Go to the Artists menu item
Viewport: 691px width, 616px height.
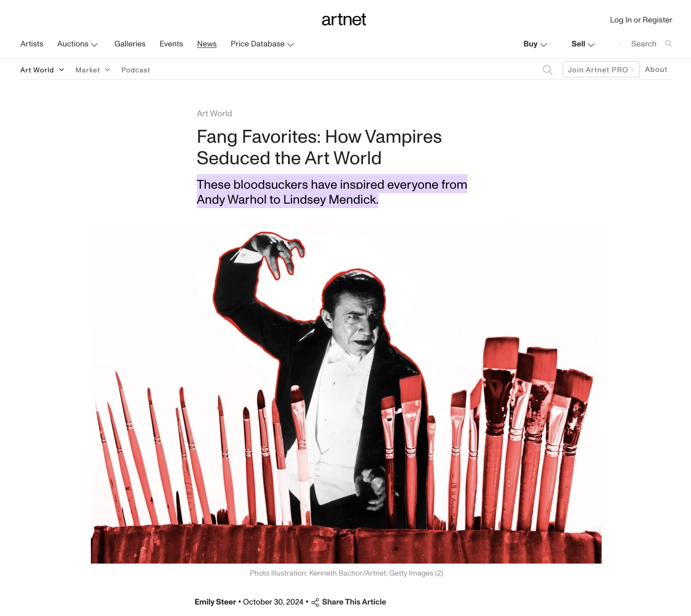point(32,44)
